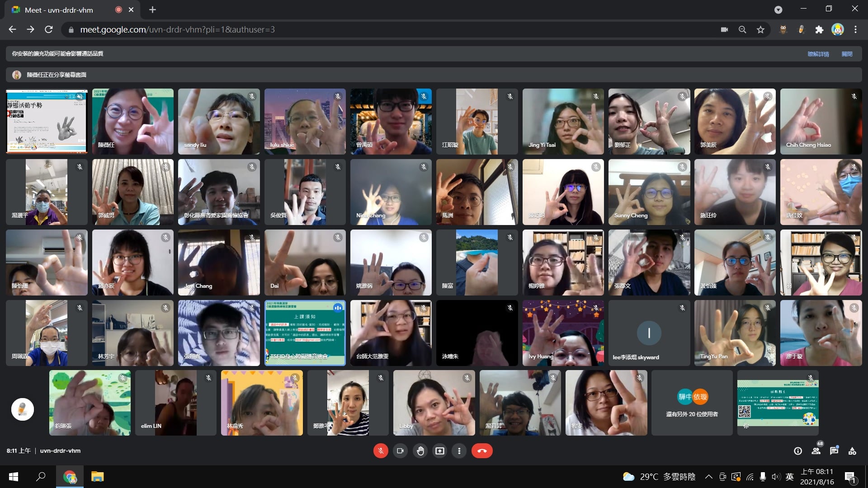Open meeting details info icon

[798, 451]
